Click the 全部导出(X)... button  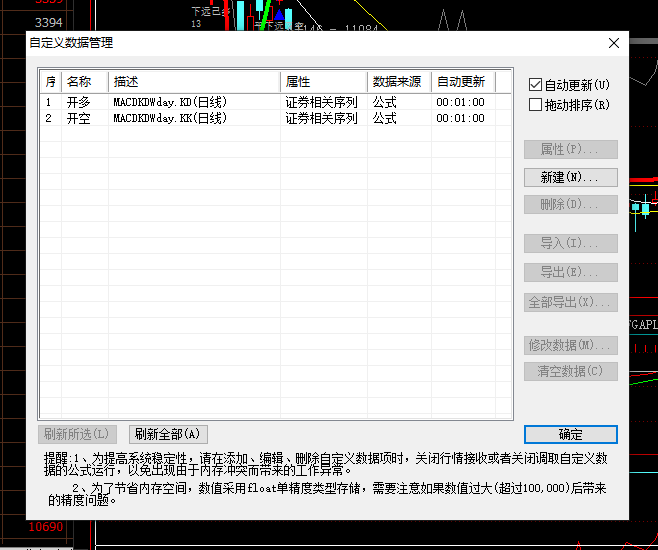click(x=570, y=302)
